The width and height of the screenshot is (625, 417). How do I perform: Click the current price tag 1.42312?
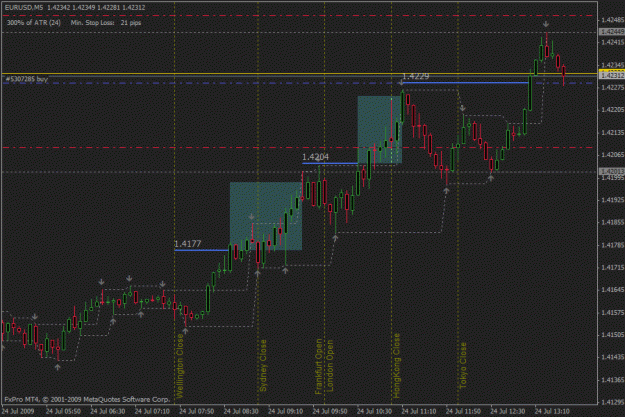point(612,75)
